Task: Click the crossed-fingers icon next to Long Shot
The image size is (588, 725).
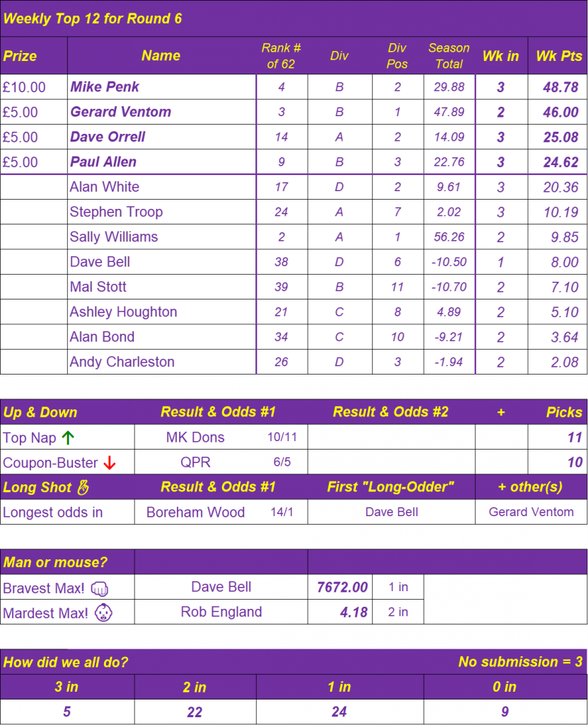Action: point(83,487)
